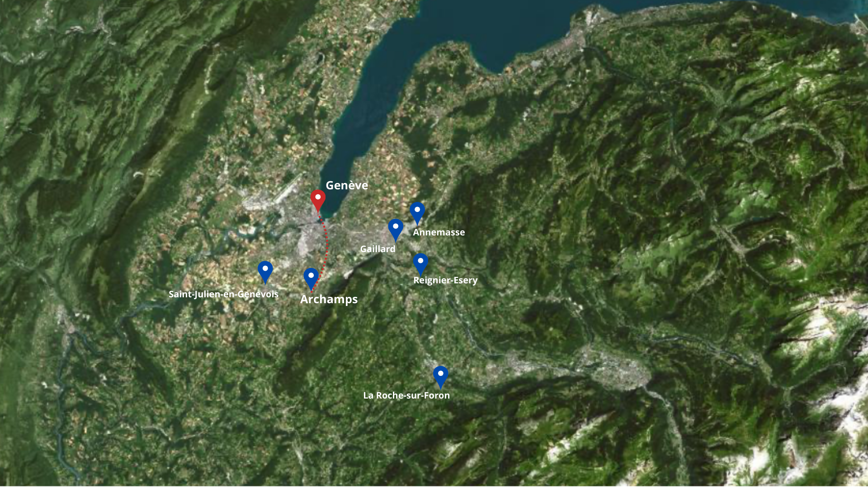Screen dimensions: 868x488
Task: Click the blue Gaillard map pin
Action: coord(396,230)
